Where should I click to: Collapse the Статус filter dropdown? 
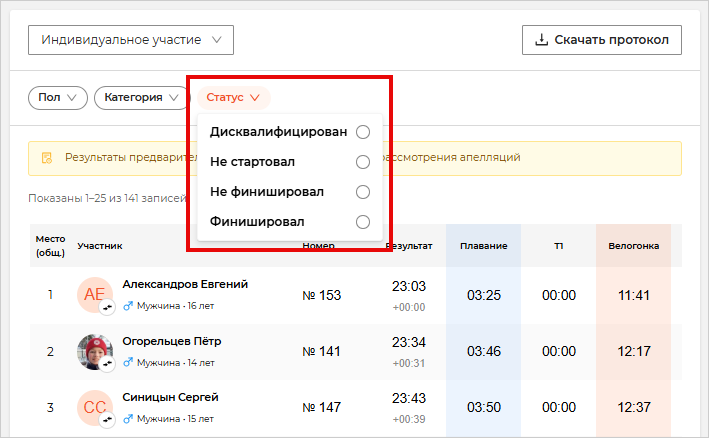(233, 98)
